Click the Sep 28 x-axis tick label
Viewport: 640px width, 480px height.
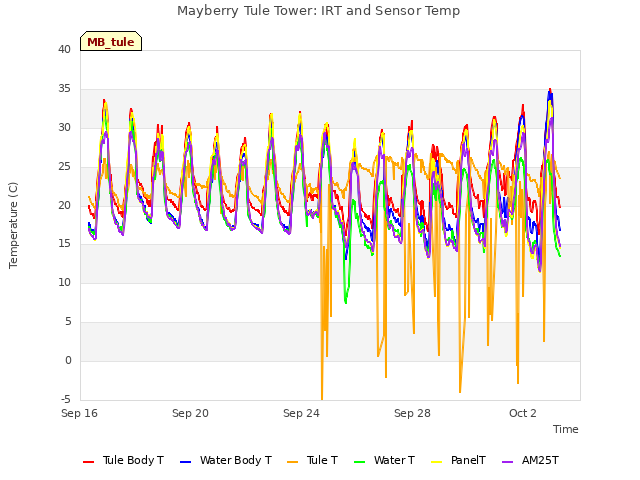click(x=412, y=413)
